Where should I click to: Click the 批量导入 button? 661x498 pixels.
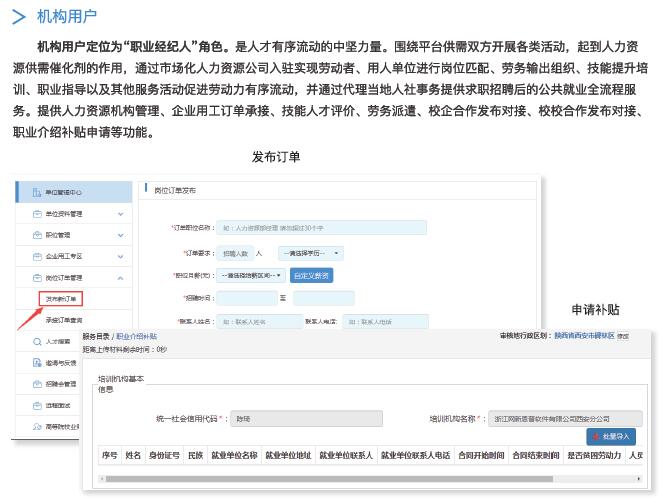[x=610, y=437]
